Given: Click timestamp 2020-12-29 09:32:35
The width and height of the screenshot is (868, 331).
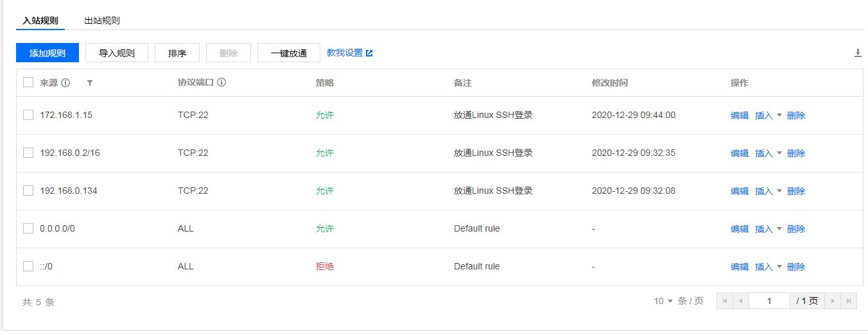Looking at the screenshot, I should click(634, 153).
